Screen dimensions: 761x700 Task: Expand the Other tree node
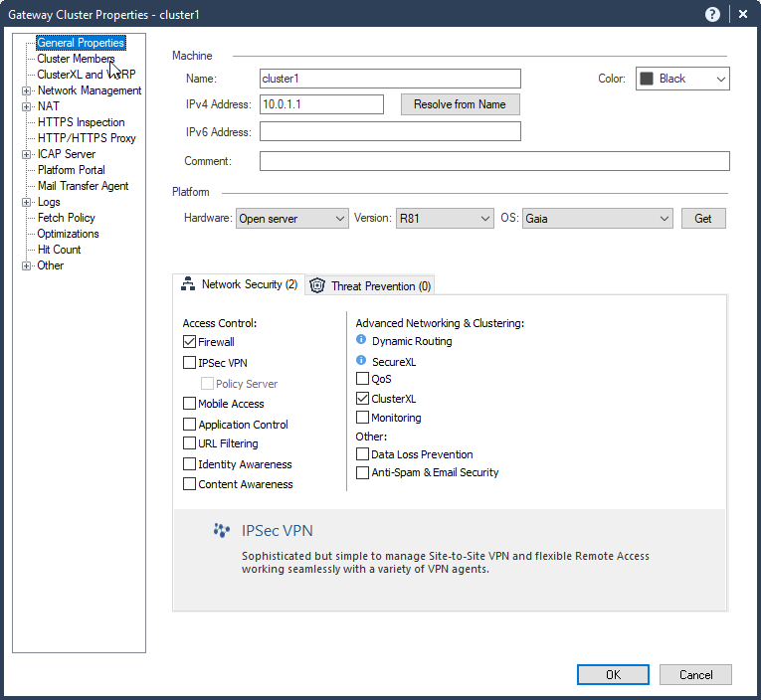coord(26,265)
